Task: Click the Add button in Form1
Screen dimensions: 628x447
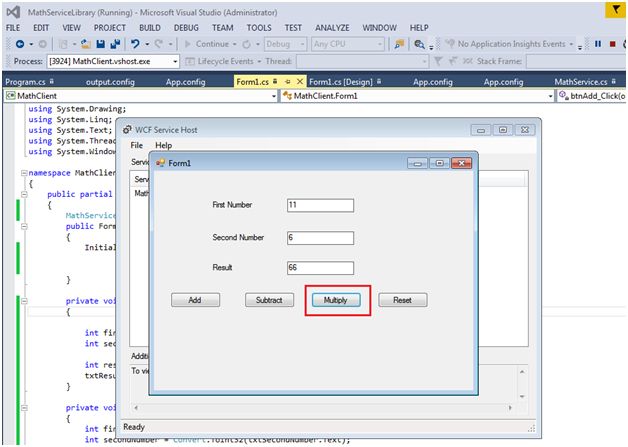Action: (195, 300)
